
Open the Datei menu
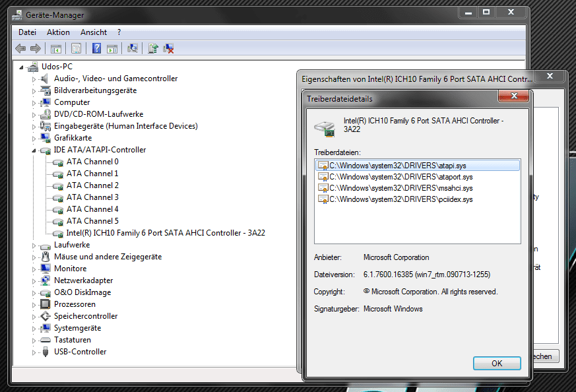27,32
